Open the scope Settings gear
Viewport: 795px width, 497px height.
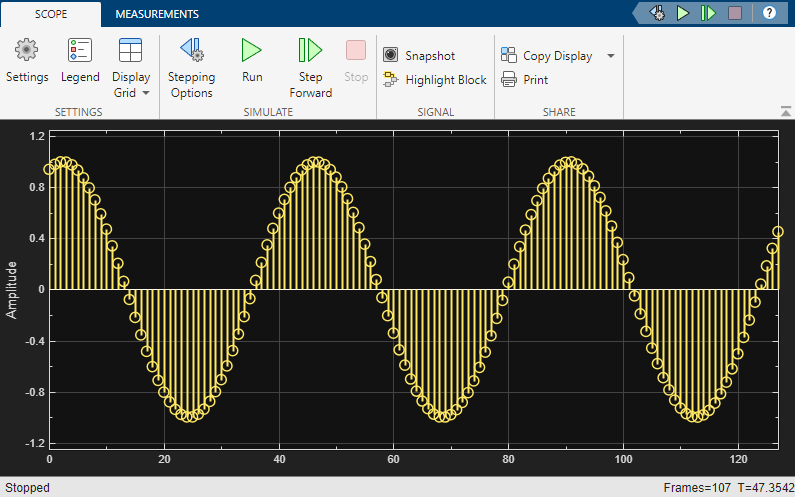click(x=27, y=61)
